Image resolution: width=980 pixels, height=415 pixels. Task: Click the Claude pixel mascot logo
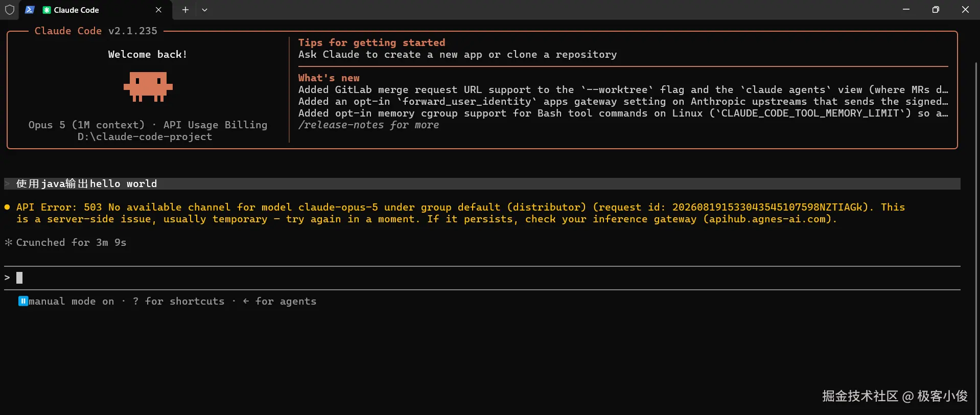point(148,87)
